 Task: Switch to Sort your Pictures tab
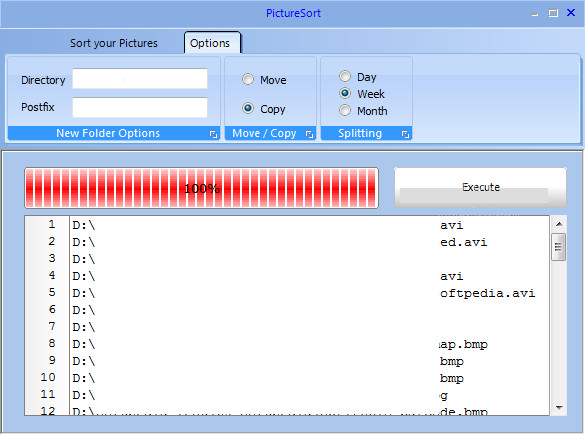click(114, 43)
